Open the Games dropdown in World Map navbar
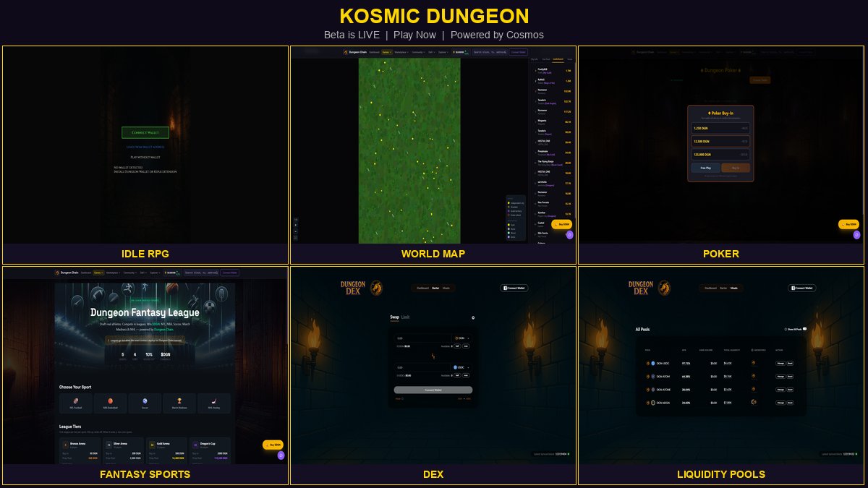The width and height of the screenshot is (868, 488). click(x=387, y=52)
